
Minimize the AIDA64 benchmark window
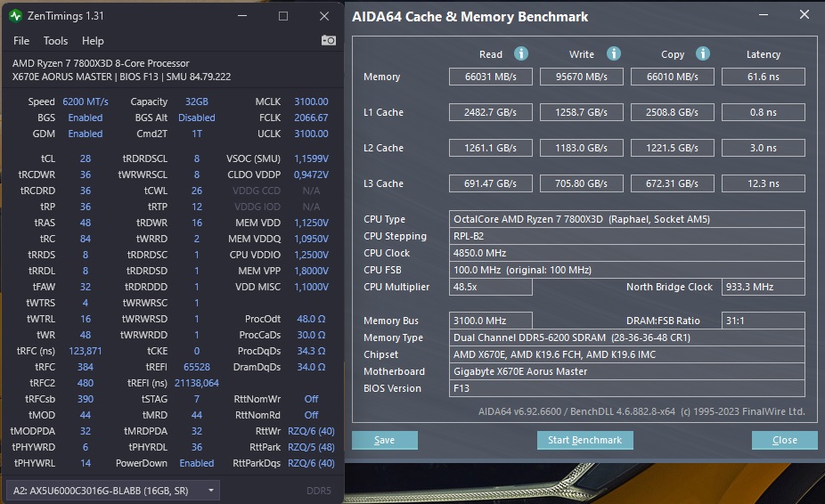tap(764, 15)
